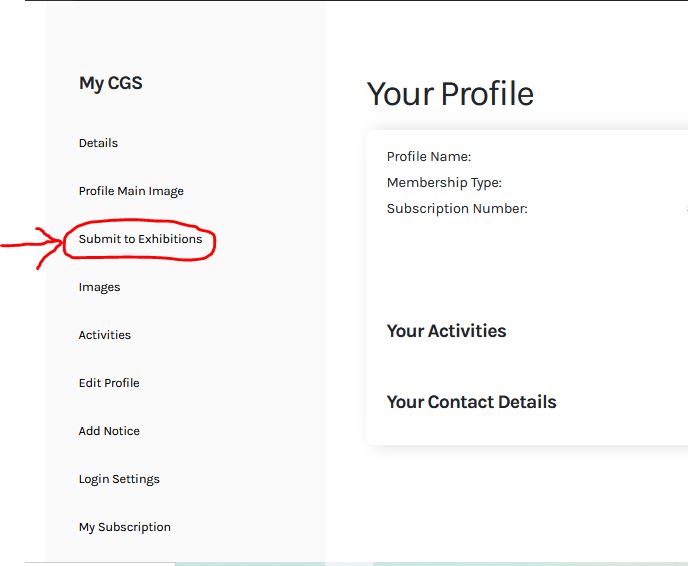Open Login Settings
The height and width of the screenshot is (566, 688).
tap(119, 479)
